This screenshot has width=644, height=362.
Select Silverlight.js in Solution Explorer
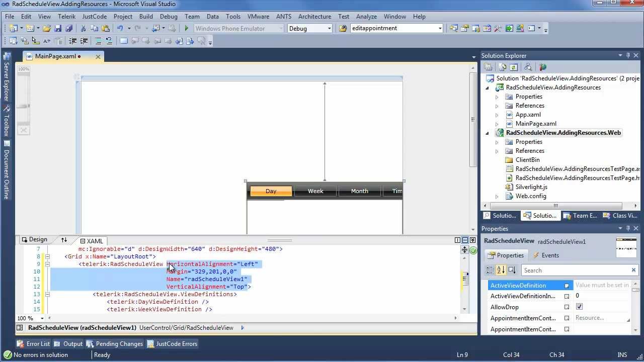531,187
